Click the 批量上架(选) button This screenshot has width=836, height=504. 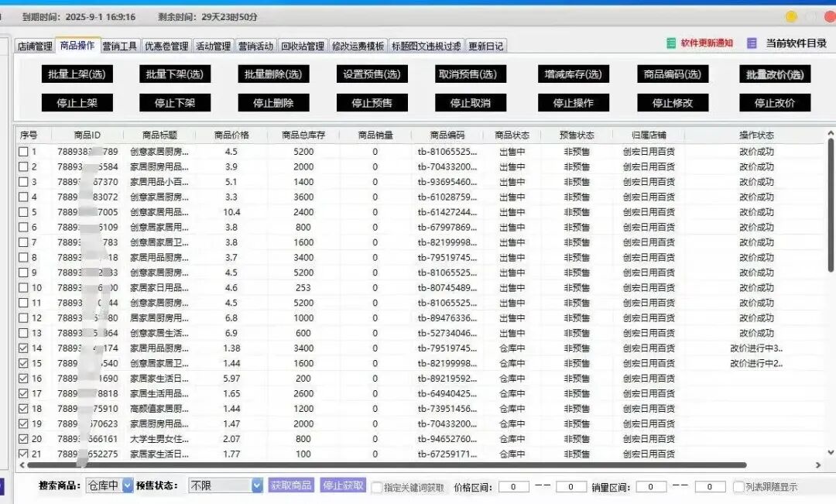point(77,74)
